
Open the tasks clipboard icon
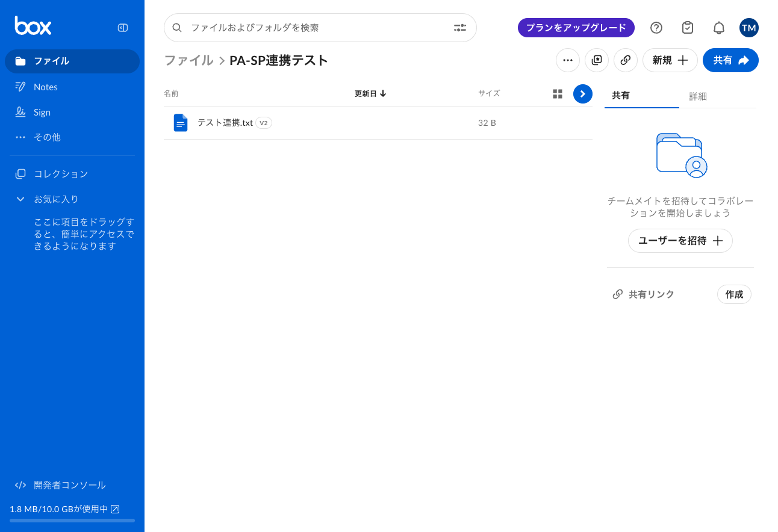[x=688, y=28]
